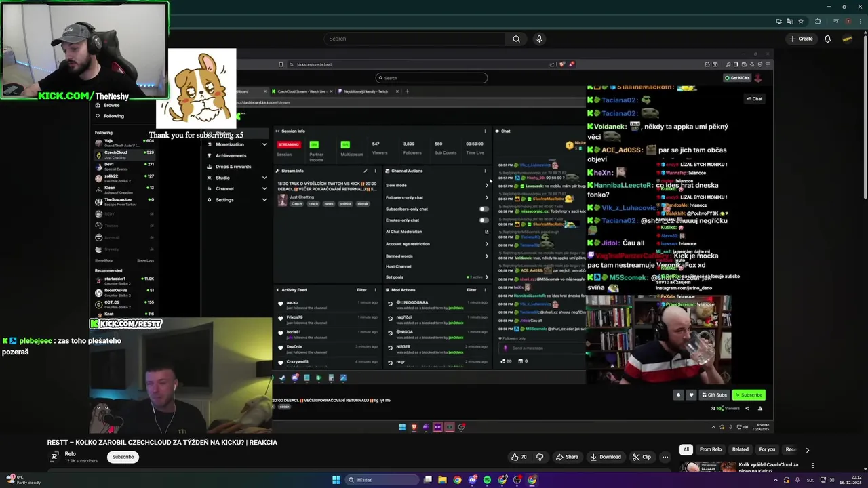Open Achievements in the dashboard sidebar
868x488 pixels.
coord(231,156)
